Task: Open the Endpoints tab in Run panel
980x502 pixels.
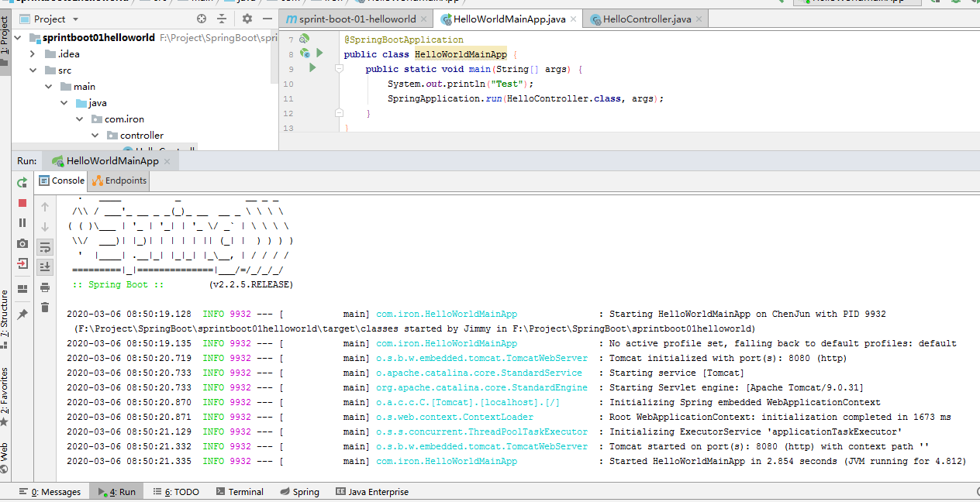Action: (x=118, y=180)
